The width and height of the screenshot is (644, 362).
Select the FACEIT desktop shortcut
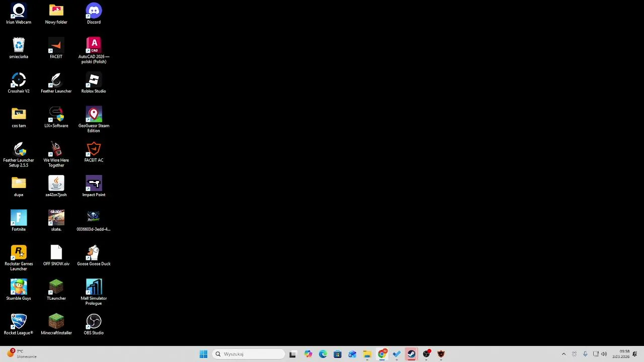pos(56,48)
